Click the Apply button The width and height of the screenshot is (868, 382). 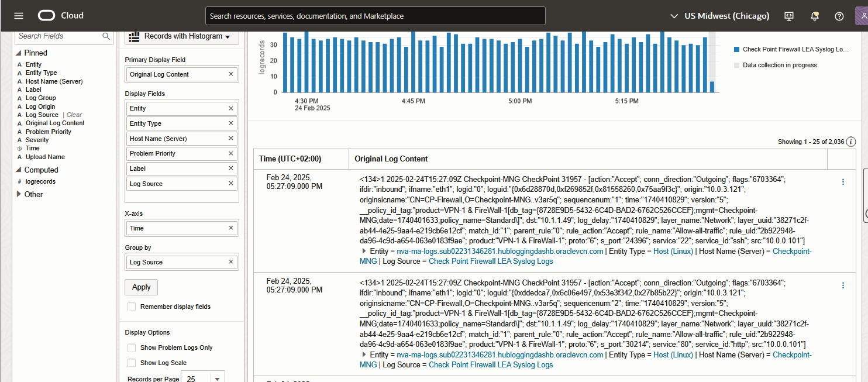141,287
